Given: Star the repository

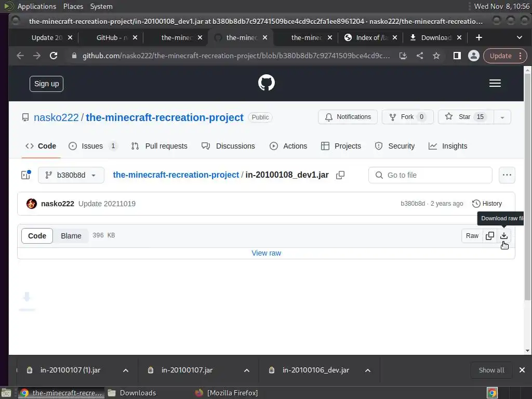Looking at the screenshot, I should 466,117.
